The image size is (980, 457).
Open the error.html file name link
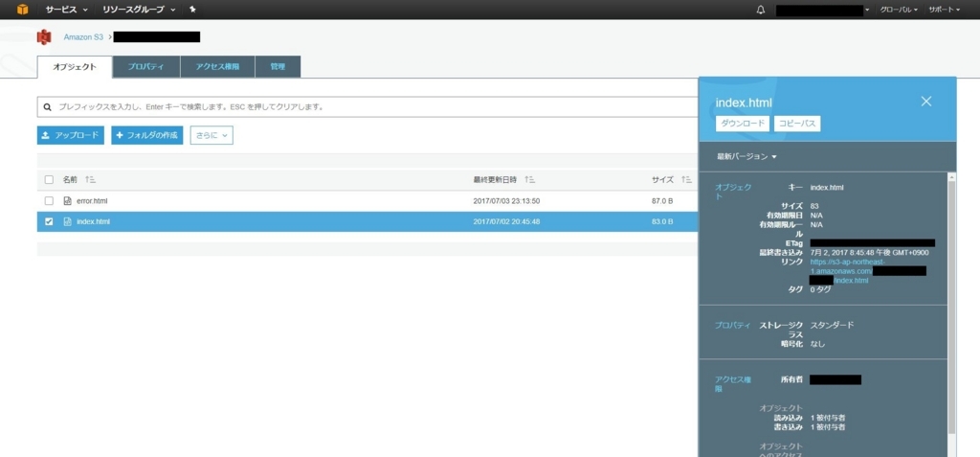(92, 201)
